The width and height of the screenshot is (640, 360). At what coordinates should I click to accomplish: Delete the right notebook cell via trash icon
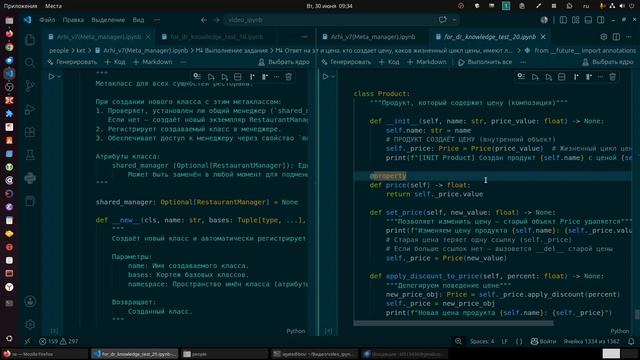[x=612, y=77]
